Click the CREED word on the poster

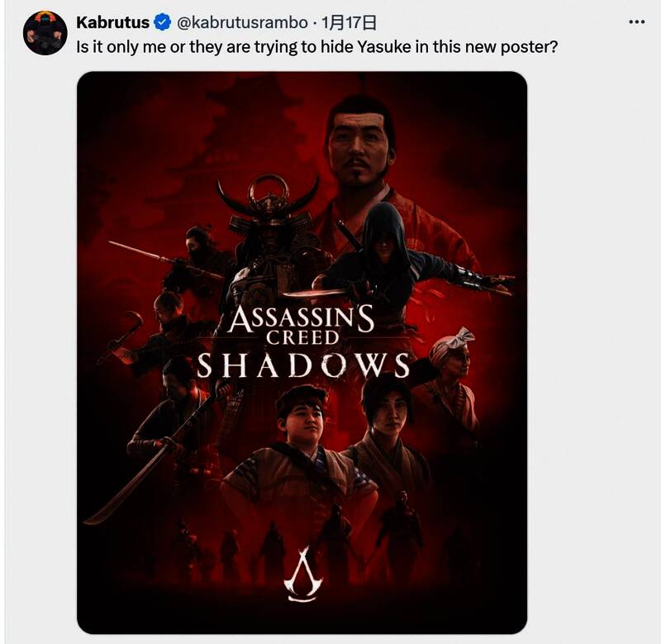tap(302, 338)
